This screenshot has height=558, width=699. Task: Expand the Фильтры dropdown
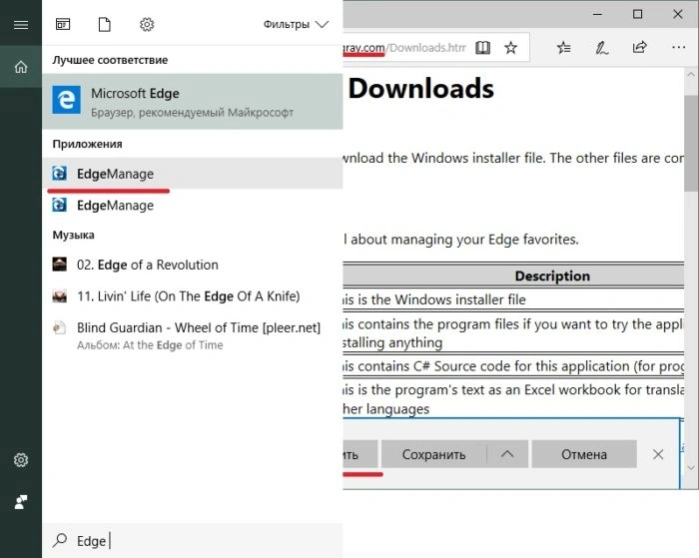tap(296, 24)
